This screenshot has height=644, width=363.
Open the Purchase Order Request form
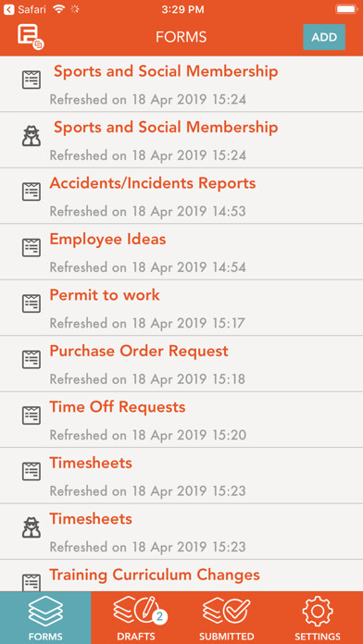point(181,364)
